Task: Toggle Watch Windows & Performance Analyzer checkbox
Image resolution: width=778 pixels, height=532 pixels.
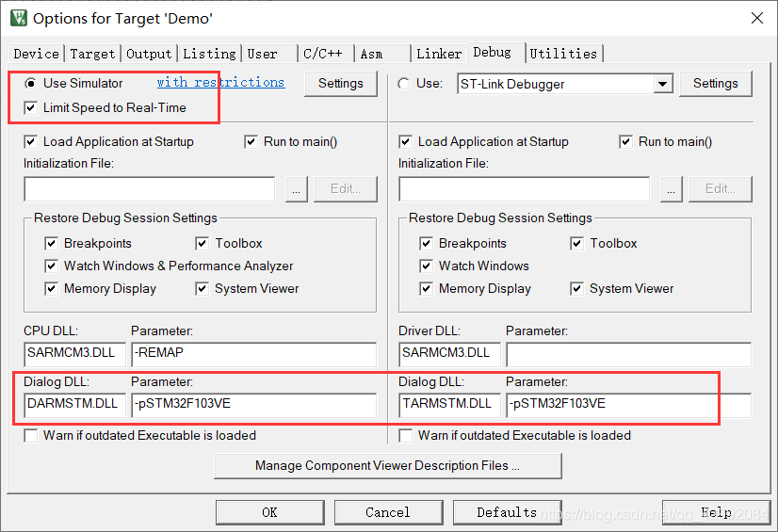Action: [51, 266]
